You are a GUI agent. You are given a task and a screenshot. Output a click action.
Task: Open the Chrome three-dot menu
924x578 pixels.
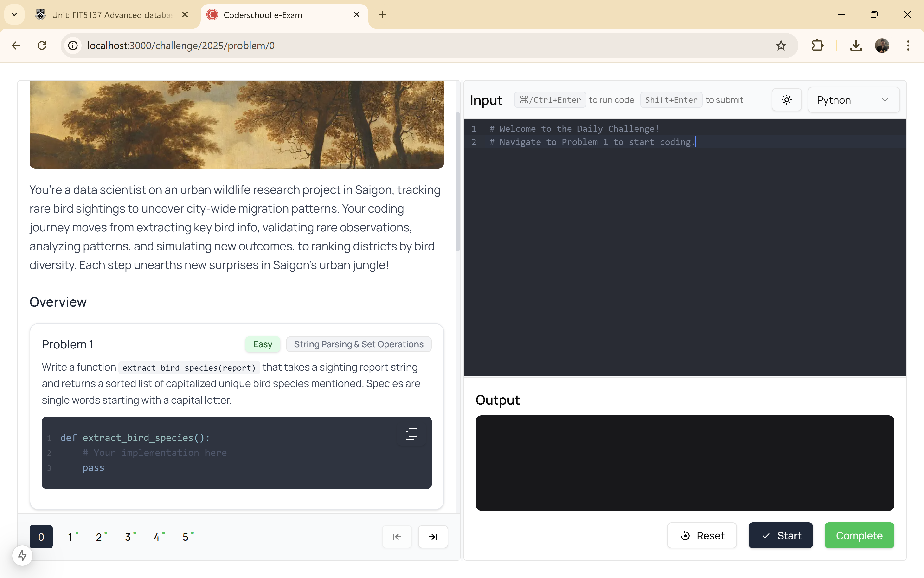click(x=908, y=46)
